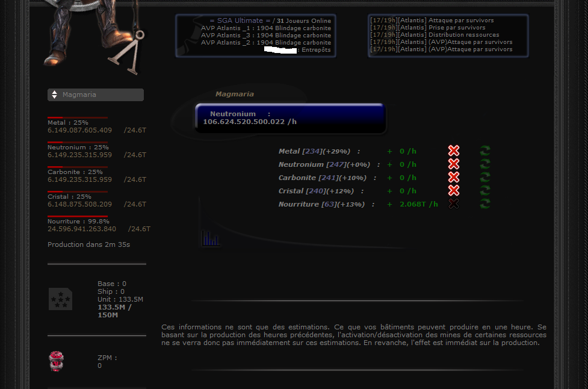This screenshot has height=389, width=588.
Task: Open the blue bar chart statistics icon
Action: coord(211,238)
